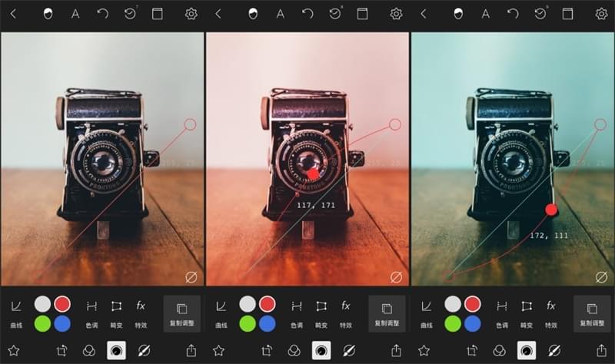Tap the share icon in the right panel

(602, 350)
